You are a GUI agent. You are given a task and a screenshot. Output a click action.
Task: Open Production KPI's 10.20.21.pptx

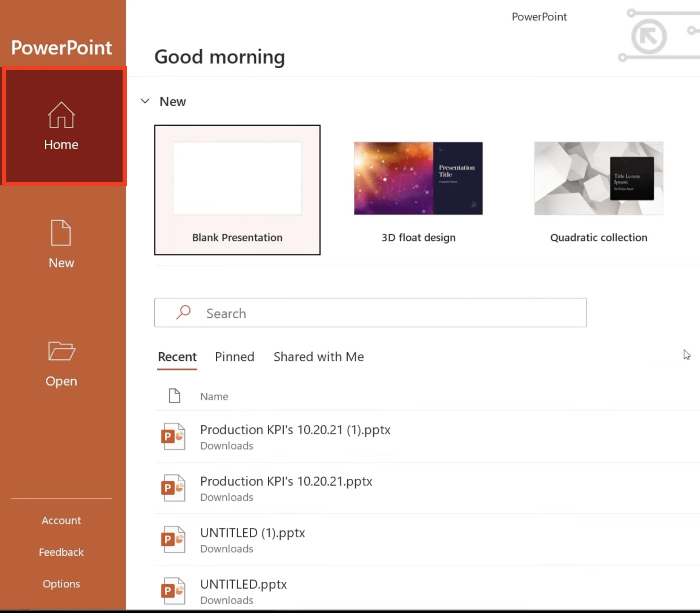(427, 488)
